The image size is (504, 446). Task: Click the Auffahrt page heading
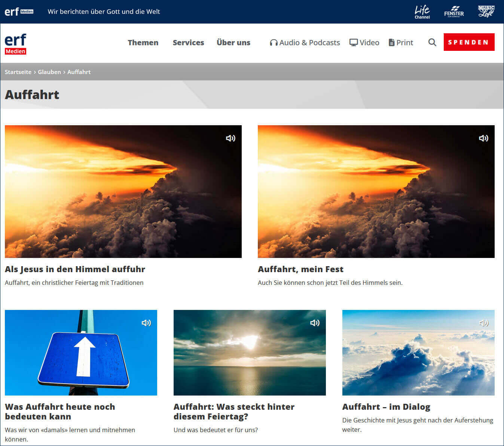(x=32, y=95)
